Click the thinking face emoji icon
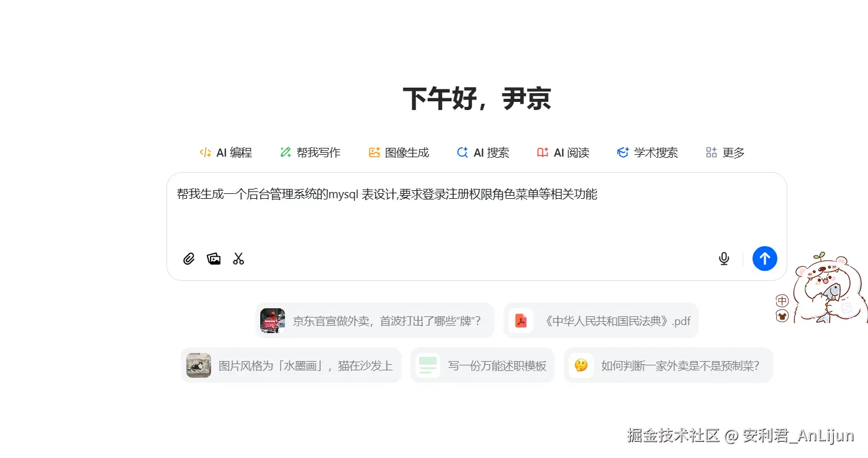Screen dimensions: 868x458 (x=581, y=365)
